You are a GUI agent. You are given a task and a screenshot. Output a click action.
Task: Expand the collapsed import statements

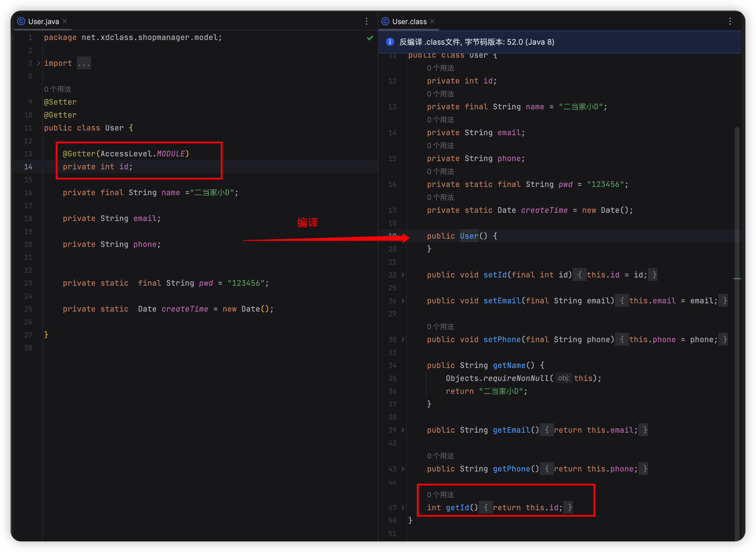click(x=38, y=63)
